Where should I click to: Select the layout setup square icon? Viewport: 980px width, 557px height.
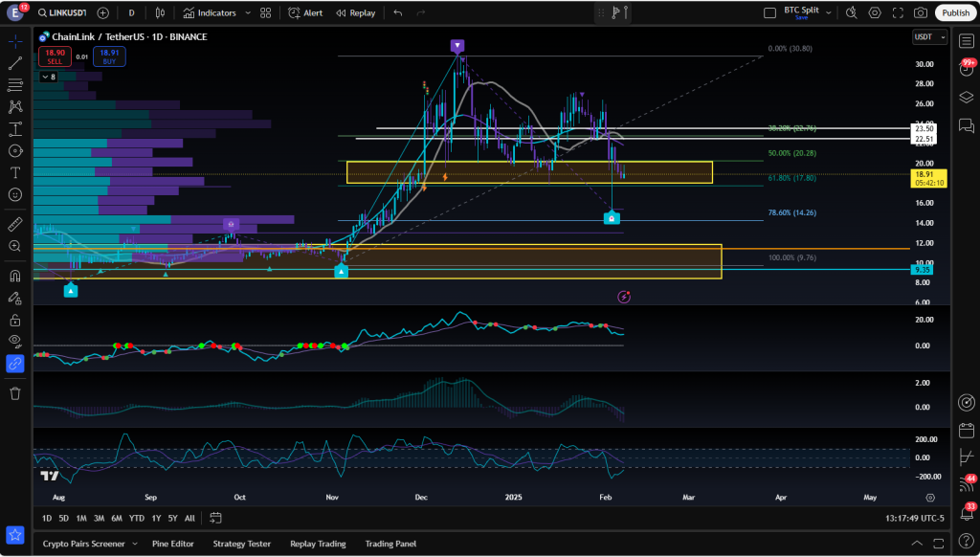point(770,12)
